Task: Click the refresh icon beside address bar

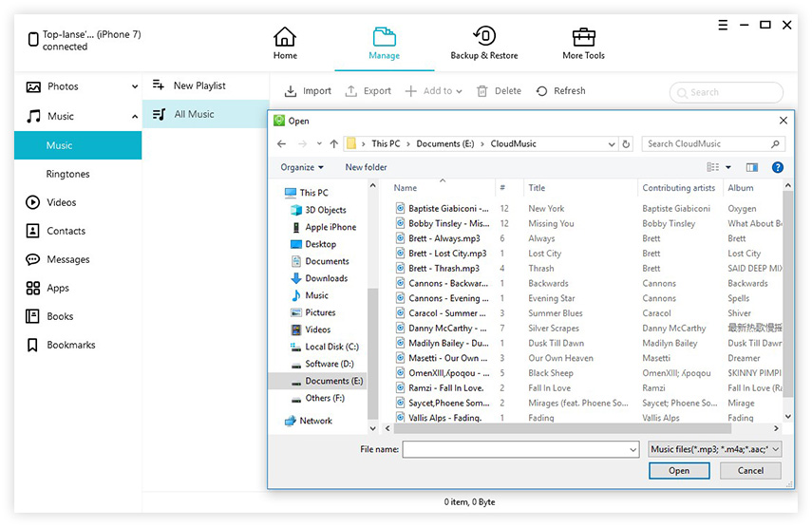Action: point(626,144)
